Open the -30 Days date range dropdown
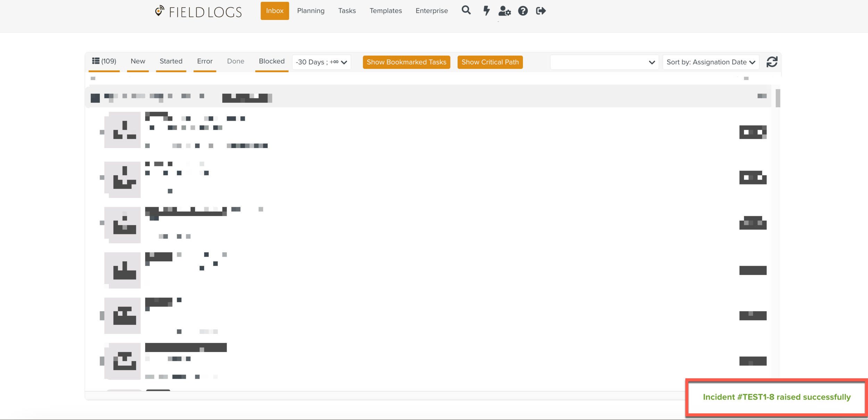 pyautogui.click(x=321, y=62)
